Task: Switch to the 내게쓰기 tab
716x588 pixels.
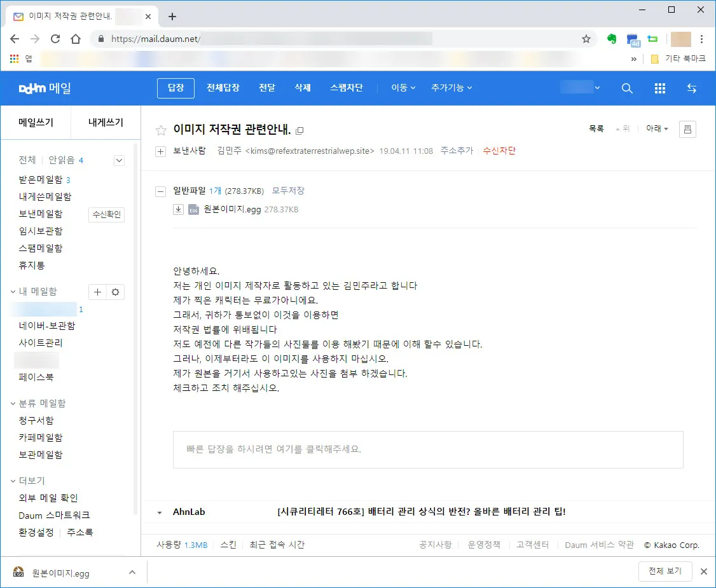Action: pos(105,121)
